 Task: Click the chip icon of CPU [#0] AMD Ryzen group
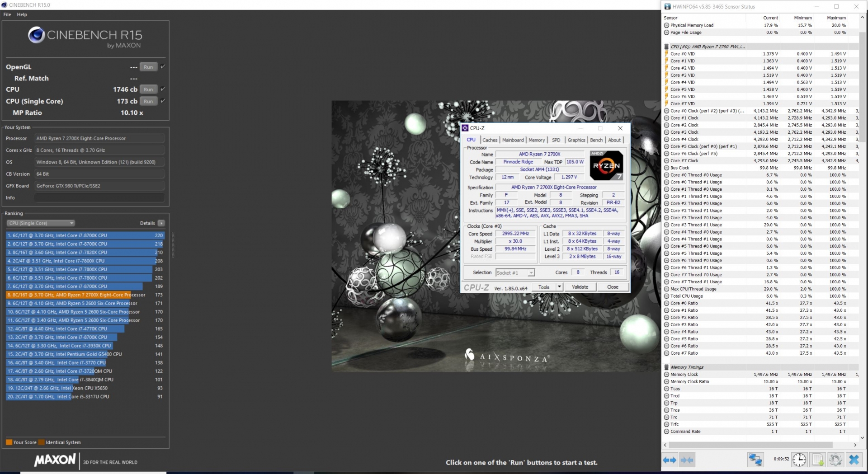[666, 47]
